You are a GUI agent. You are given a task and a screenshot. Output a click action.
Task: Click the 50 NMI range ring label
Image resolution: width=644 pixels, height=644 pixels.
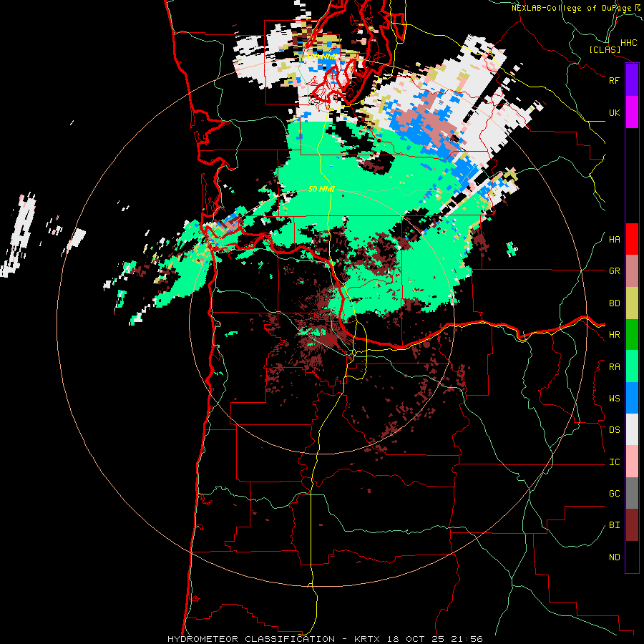click(321, 190)
